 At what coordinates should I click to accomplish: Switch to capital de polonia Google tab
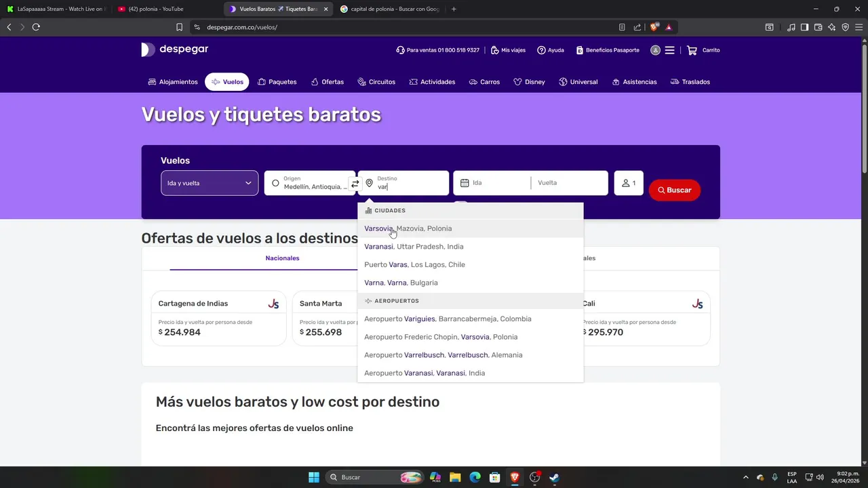(389, 9)
